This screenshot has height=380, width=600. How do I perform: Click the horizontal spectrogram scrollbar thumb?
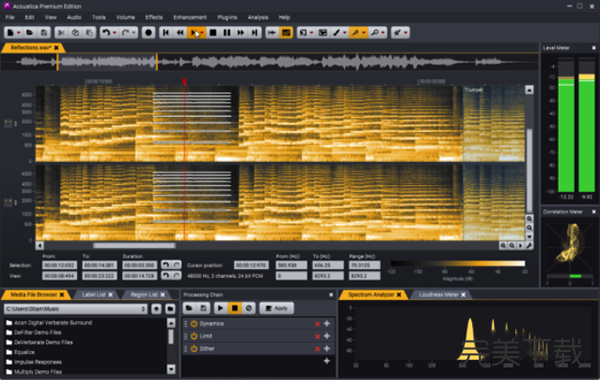pos(134,246)
